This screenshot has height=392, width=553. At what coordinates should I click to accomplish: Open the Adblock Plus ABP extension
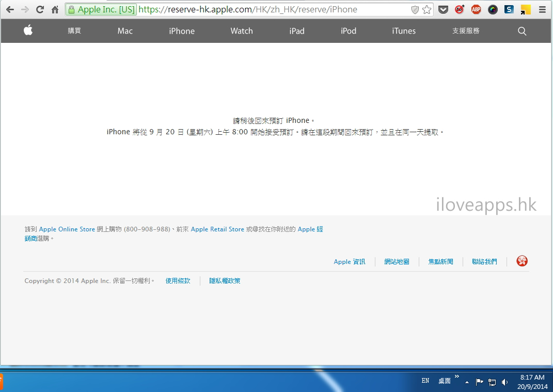pyautogui.click(x=476, y=9)
